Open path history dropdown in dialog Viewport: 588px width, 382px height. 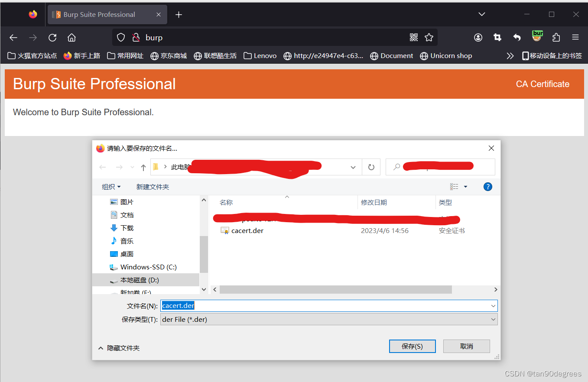click(x=353, y=167)
